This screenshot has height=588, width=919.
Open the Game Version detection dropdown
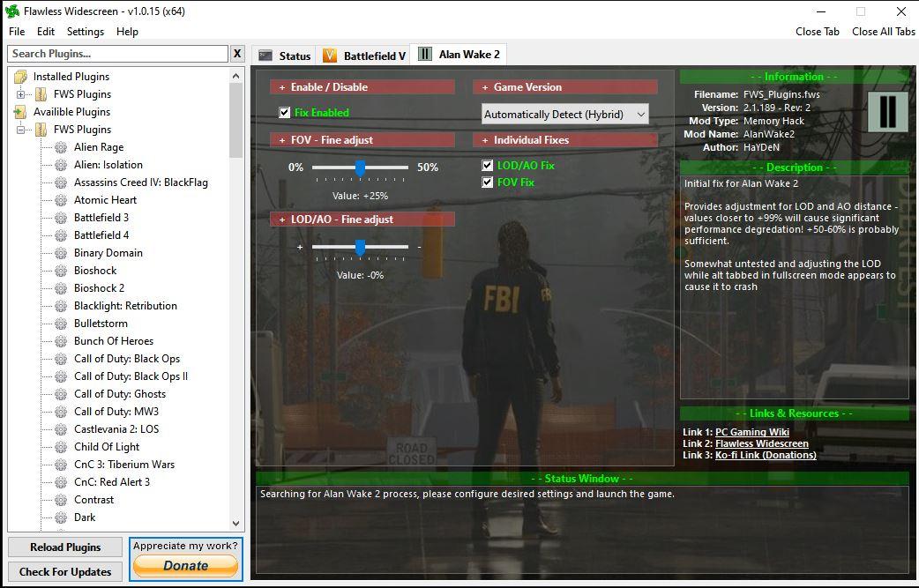[564, 114]
